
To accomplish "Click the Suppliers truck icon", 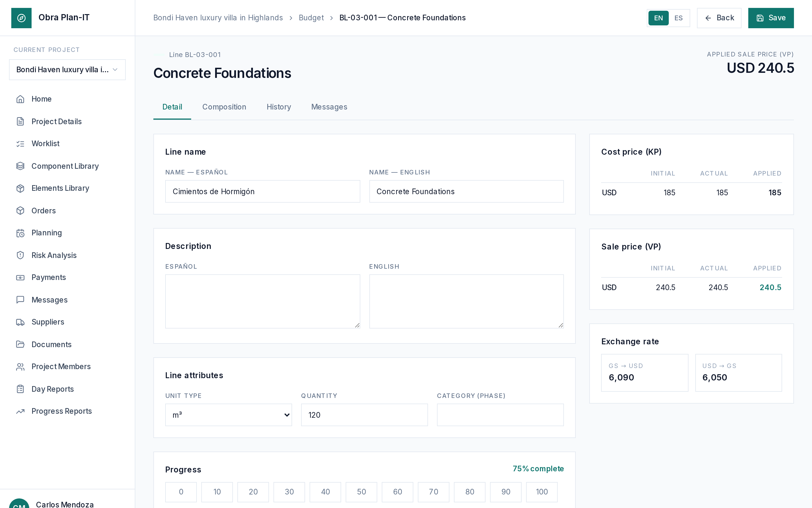I will [x=21, y=322].
